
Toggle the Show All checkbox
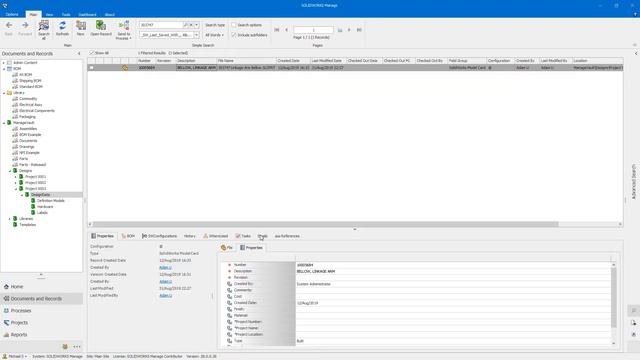(92, 53)
